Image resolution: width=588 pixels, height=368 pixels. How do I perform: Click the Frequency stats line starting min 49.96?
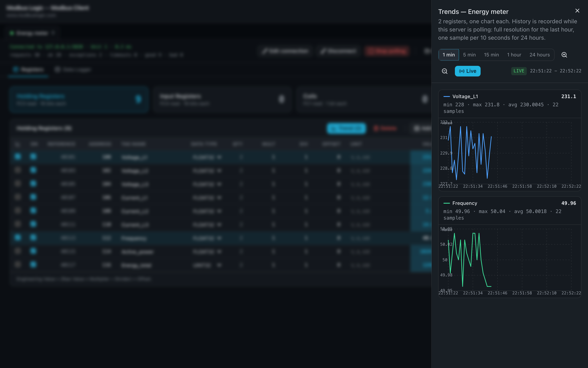pyautogui.click(x=502, y=215)
